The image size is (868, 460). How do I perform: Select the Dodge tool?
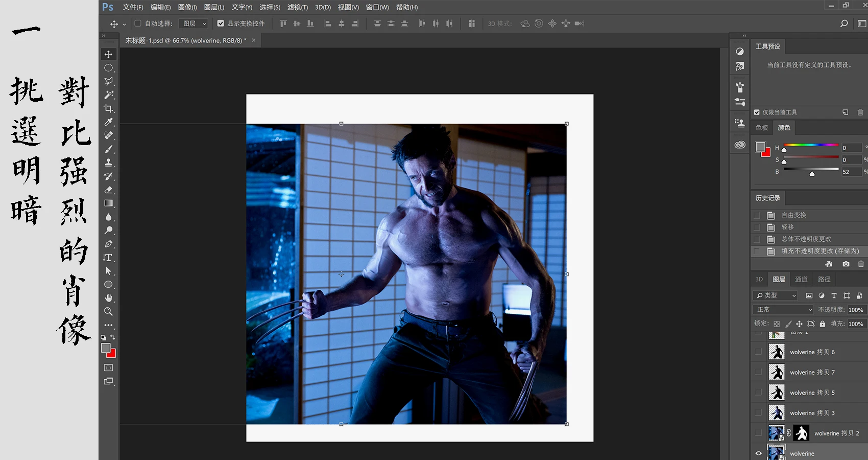pyautogui.click(x=108, y=231)
